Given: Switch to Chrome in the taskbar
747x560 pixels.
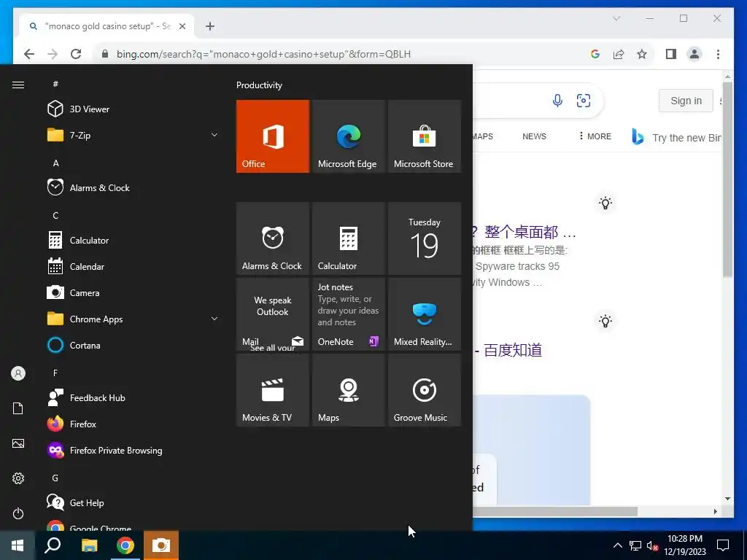Looking at the screenshot, I should [x=125, y=545].
